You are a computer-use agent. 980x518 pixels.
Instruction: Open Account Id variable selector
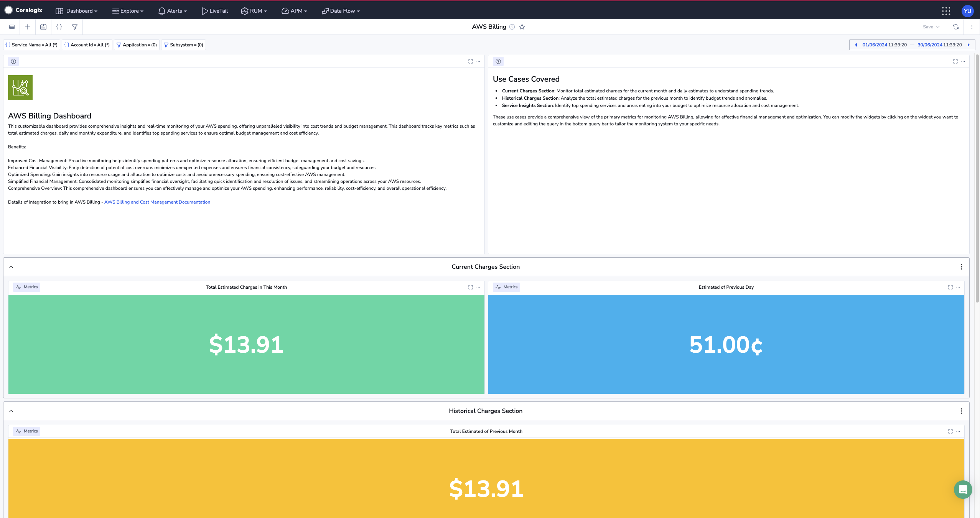pos(87,45)
